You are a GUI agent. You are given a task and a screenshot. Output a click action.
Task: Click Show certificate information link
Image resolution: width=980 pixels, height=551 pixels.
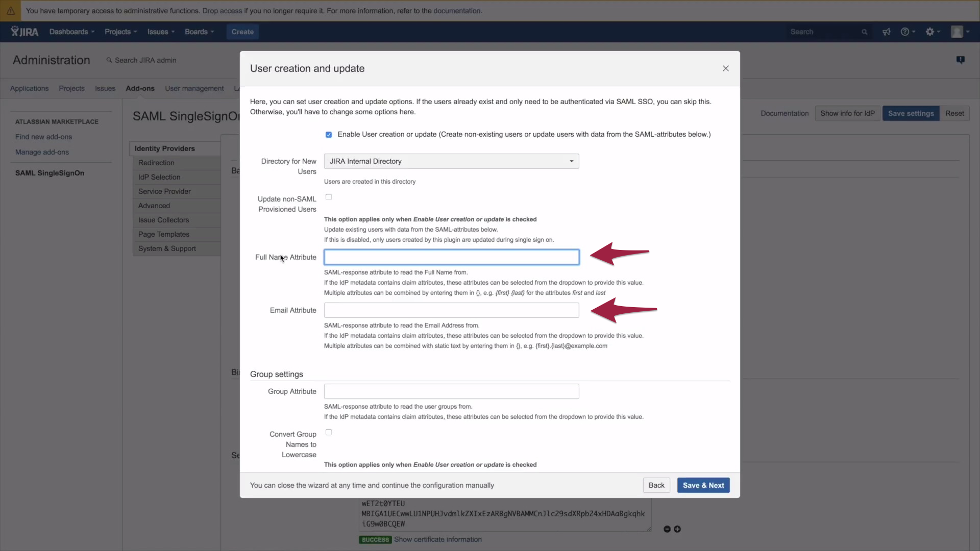point(437,539)
